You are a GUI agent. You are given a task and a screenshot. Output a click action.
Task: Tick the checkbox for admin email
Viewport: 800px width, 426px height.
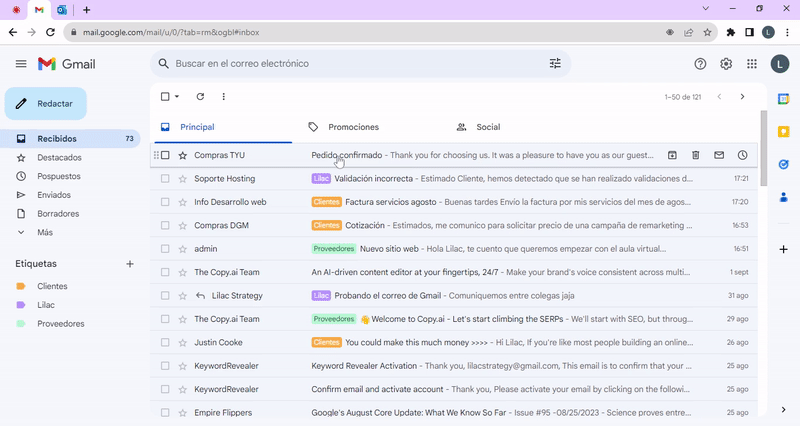165,249
